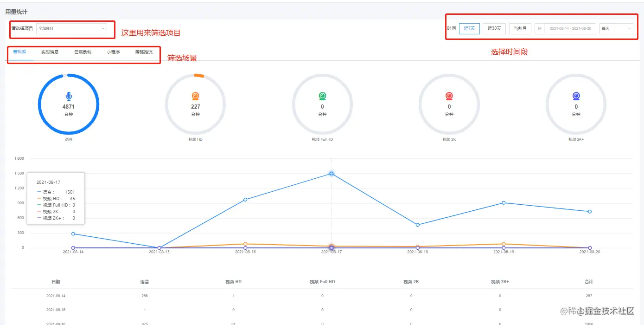The image size is (644, 325).
Task: Click the 视频 2K table column header
Action: pyautogui.click(x=411, y=282)
